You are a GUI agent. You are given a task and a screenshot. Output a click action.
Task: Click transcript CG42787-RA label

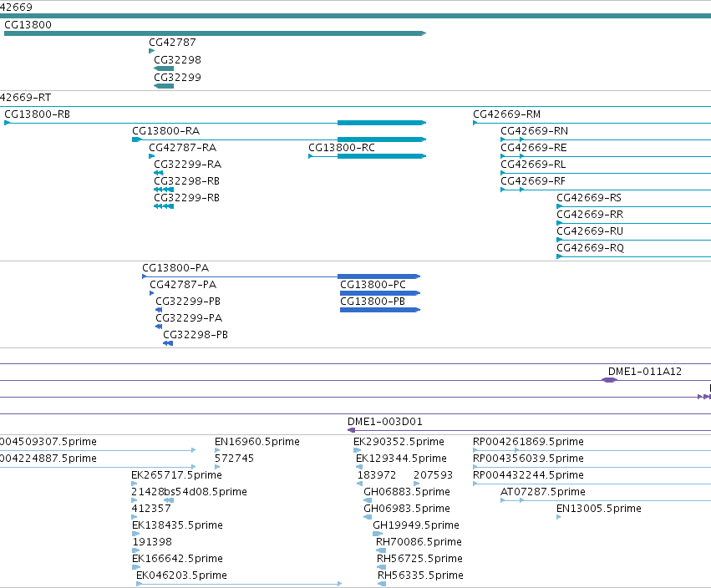click(x=183, y=148)
